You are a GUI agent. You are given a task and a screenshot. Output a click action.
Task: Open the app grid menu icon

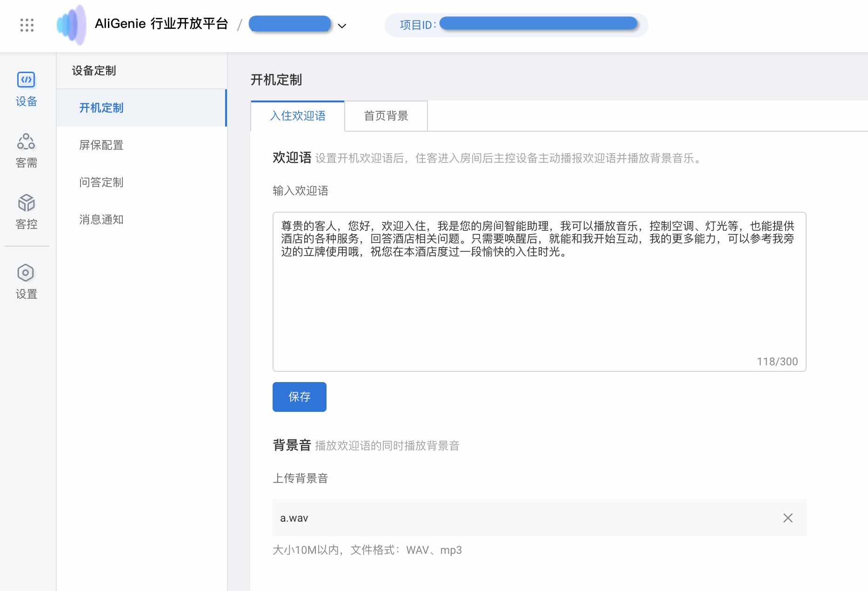tap(27, 25)
